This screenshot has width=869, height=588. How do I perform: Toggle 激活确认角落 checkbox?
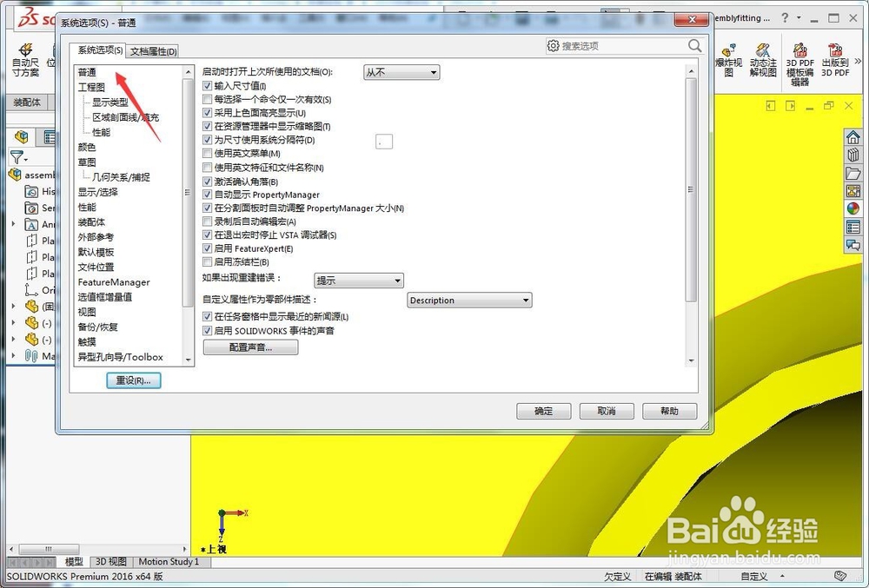pos(208,182)
